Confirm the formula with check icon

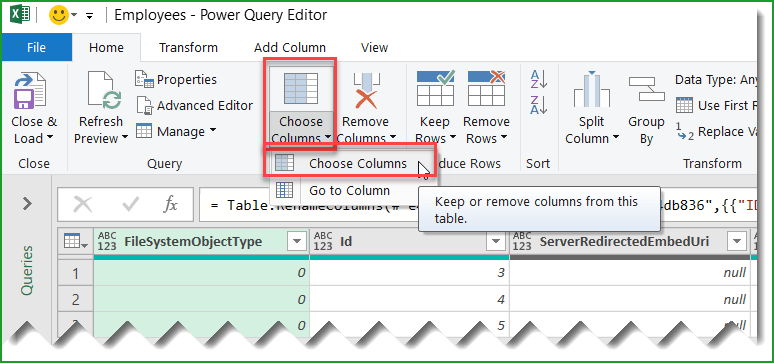130,204
